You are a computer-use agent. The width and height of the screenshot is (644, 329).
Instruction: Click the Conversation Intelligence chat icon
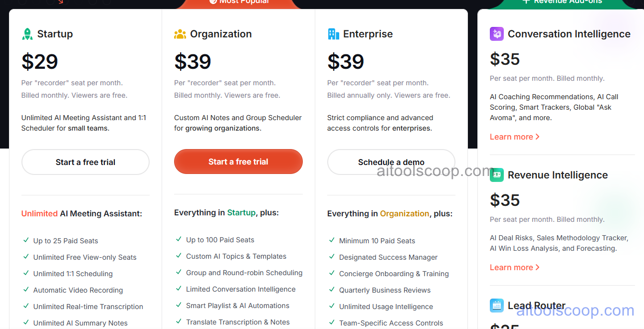(x=496, y=34)
